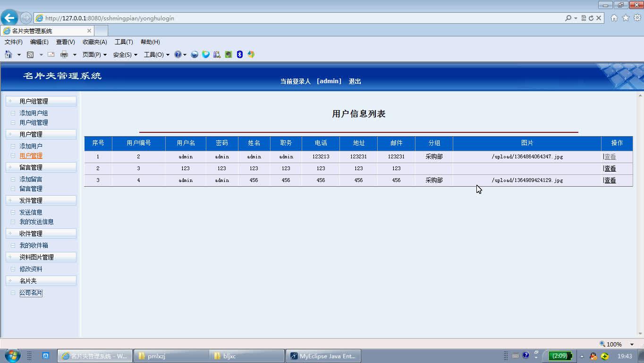Click the Evernote clip icon in the toolbar
This screenshot has height=363, width=644.
pyautogui.click(x=228, y=54)
